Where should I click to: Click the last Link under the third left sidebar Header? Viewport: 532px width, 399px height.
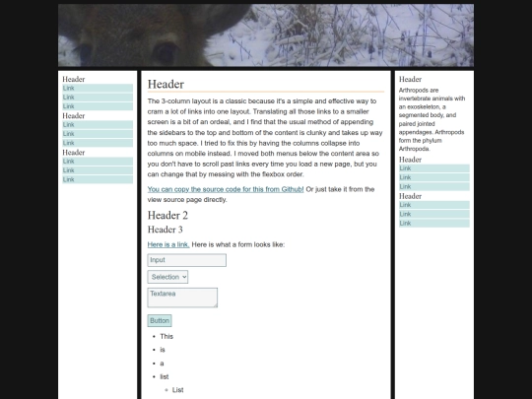[98, 179]
